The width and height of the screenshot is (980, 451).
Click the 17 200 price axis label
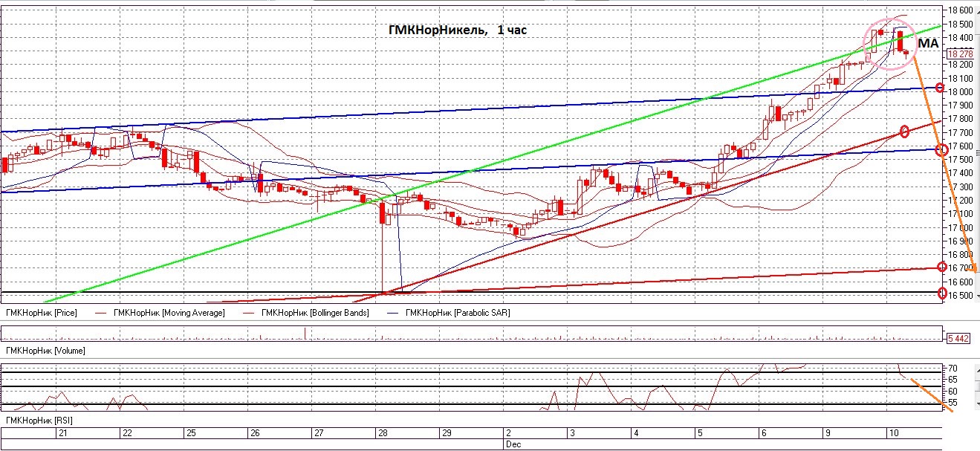point(960,200)
